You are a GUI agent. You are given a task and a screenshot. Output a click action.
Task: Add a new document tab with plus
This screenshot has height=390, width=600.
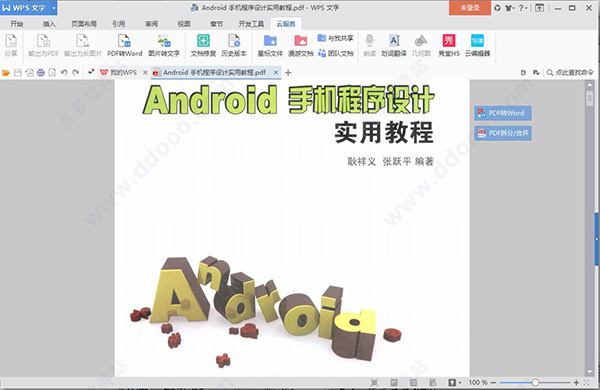coord(288,72)
